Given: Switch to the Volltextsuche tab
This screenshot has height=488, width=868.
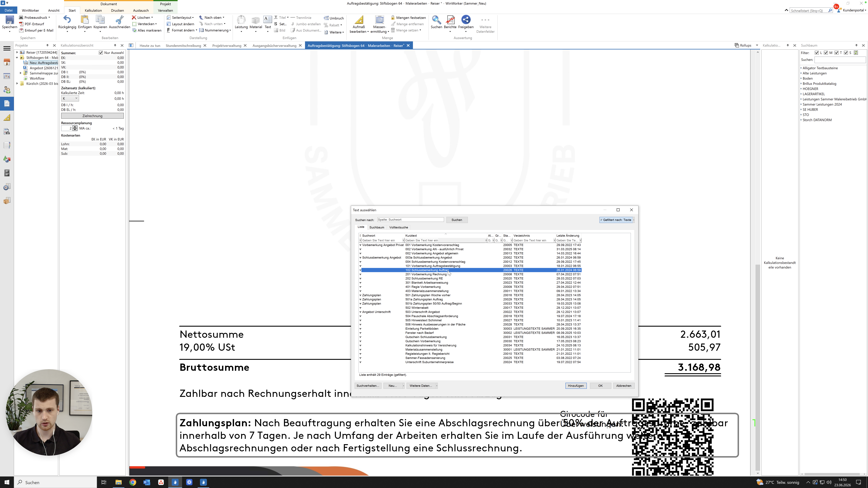Looking at the screenshot, I should pos(399,227).
